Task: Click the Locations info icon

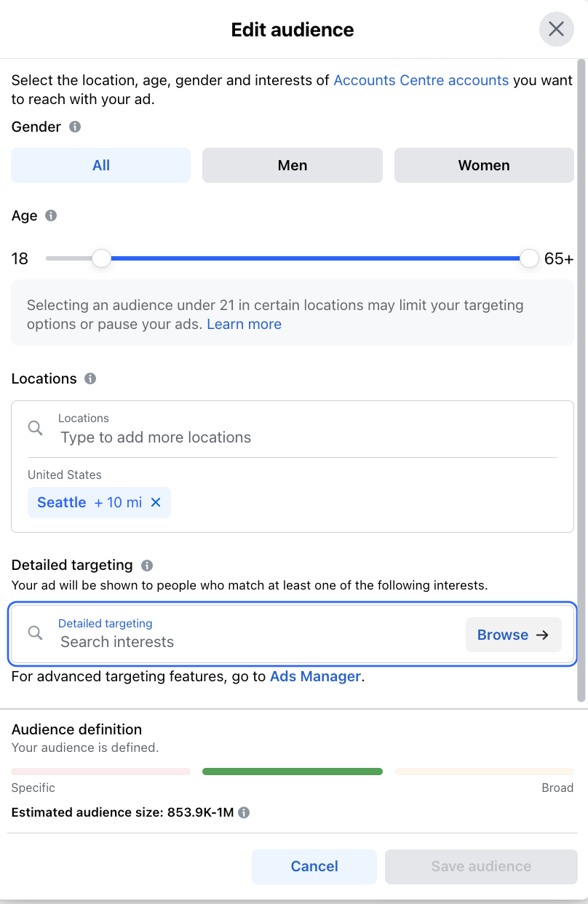Action: point(90,378)
